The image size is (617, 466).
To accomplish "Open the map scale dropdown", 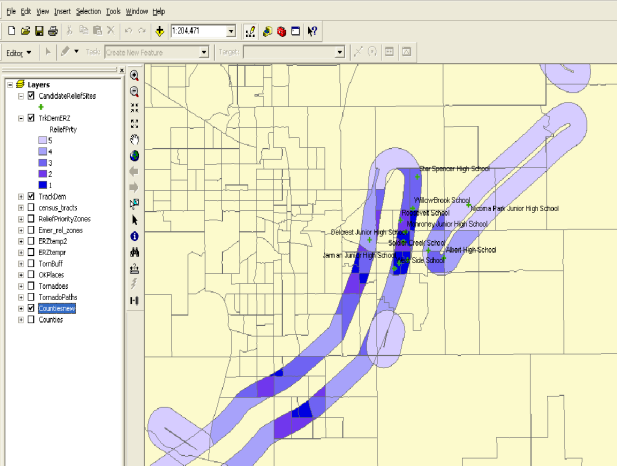I will [x=232, y=31].
